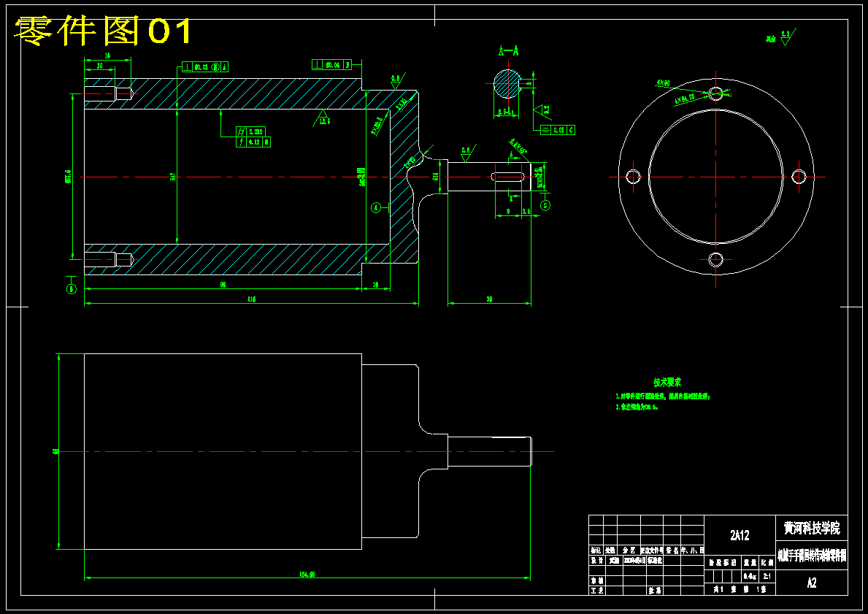Click the 0.4kg weight value cell

click(x=750, y=576)
